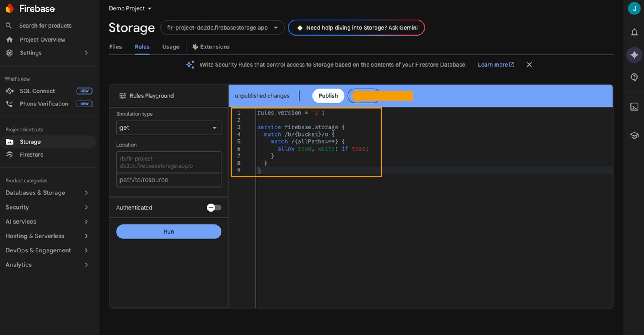Click external link icon next to Learn more
Screen dimensions: 644x335
(x=512, y=65)
